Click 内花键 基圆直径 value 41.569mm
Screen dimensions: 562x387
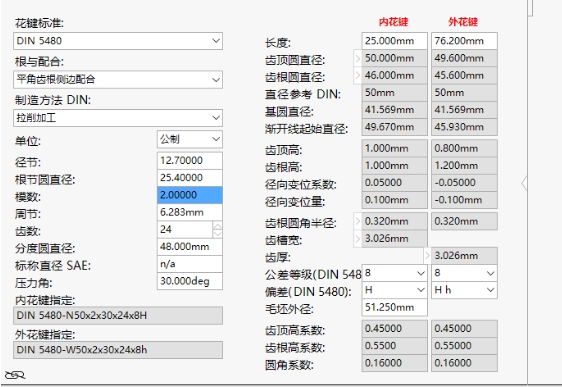(394, 110)
